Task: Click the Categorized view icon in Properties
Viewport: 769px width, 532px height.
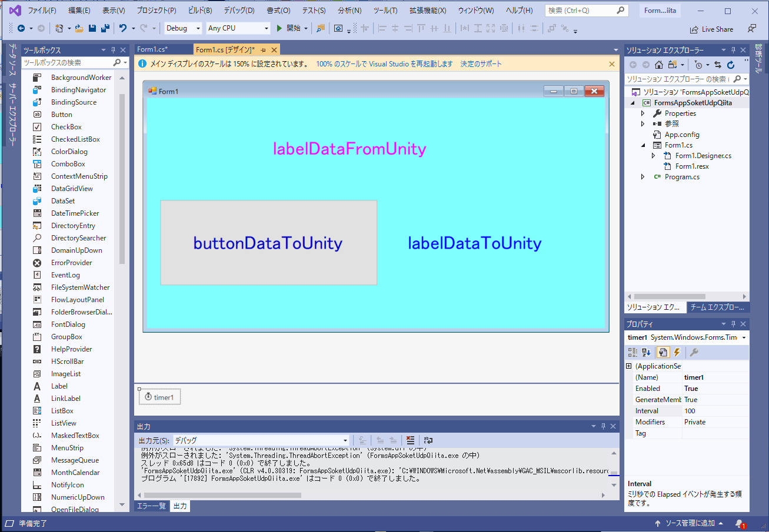Action: pyautogui.click(x=632, y=352)
